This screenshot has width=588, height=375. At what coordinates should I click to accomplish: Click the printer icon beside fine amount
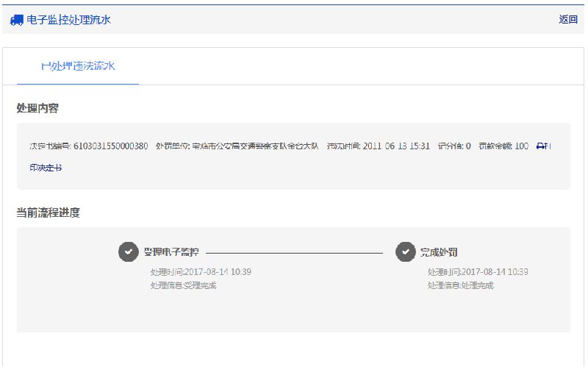coord(542,146)
